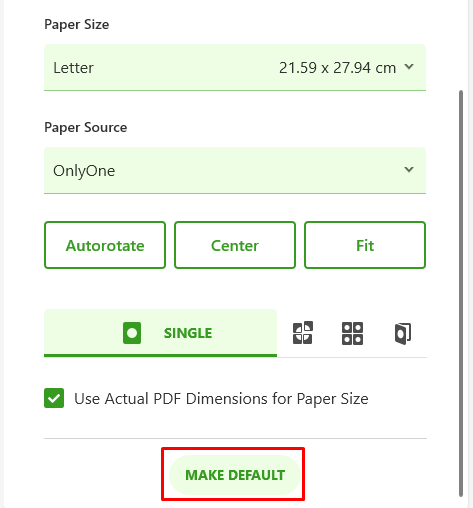
Task: Click the Use Actual PDF Dimensions label text
Action: tap(221, 399)
